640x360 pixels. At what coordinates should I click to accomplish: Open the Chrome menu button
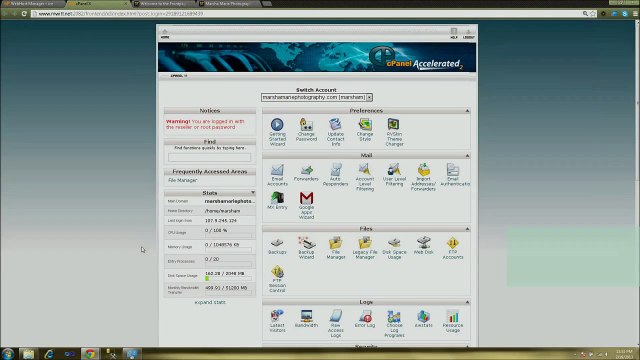[x=636, y=13]
